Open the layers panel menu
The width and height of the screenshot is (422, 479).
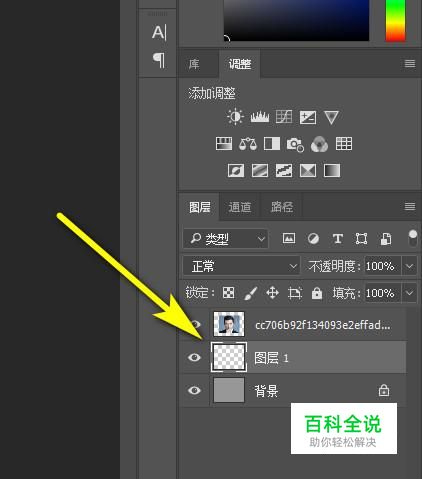(410, 207)
